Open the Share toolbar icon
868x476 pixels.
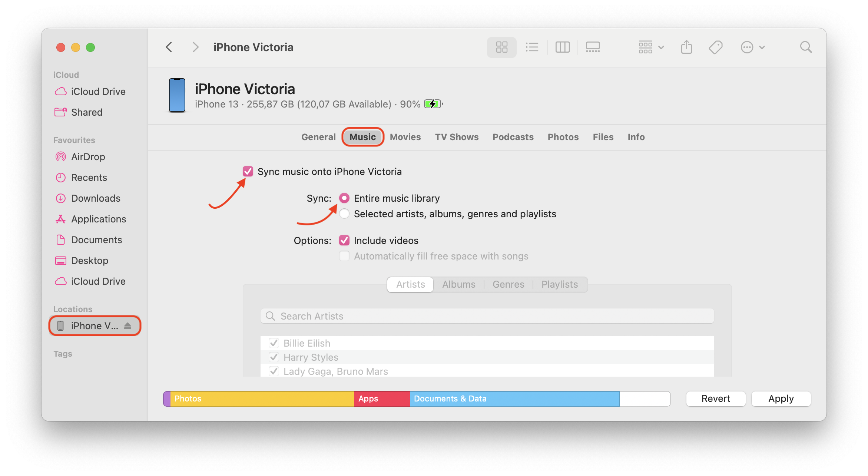coord(686,47)
